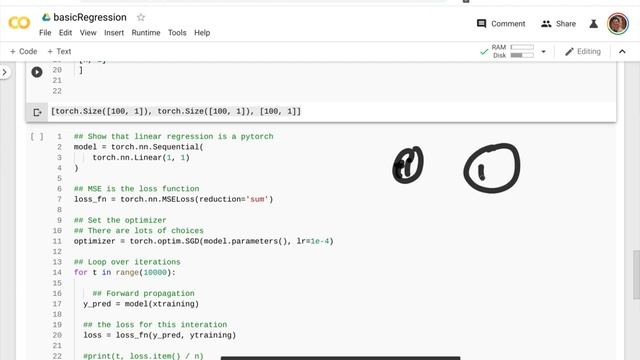Click the '## Show that linear regression' comment
Screen dimensions: 640x360
click(x=173, y=136)
